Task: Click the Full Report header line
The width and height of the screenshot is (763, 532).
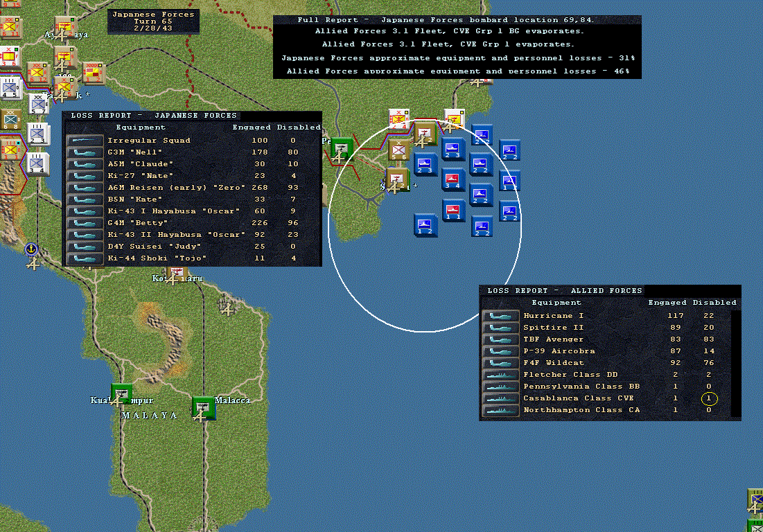Action: coord(445,20)
